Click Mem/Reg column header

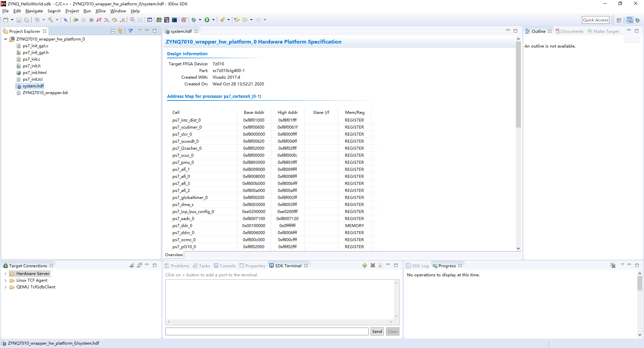coord(355,113)
